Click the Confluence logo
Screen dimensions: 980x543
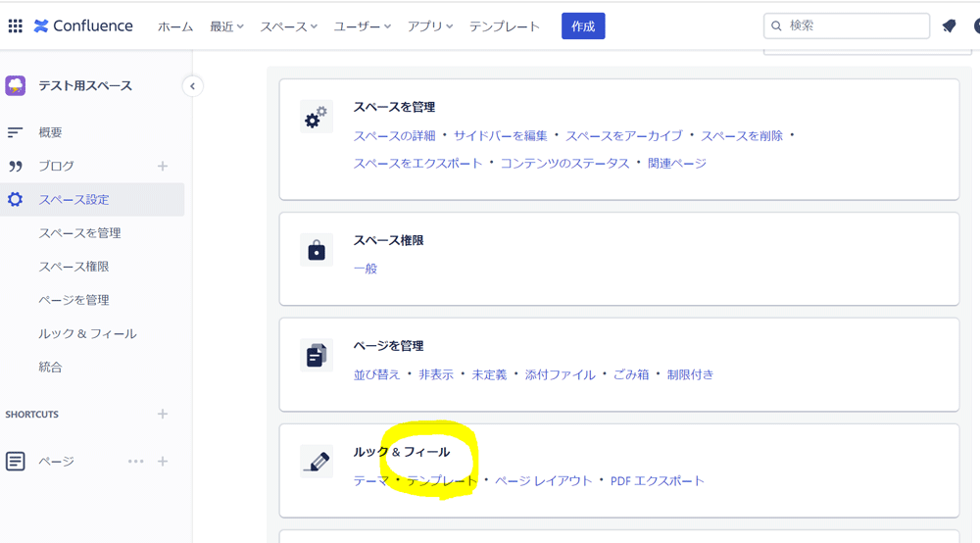coord(83,25)
